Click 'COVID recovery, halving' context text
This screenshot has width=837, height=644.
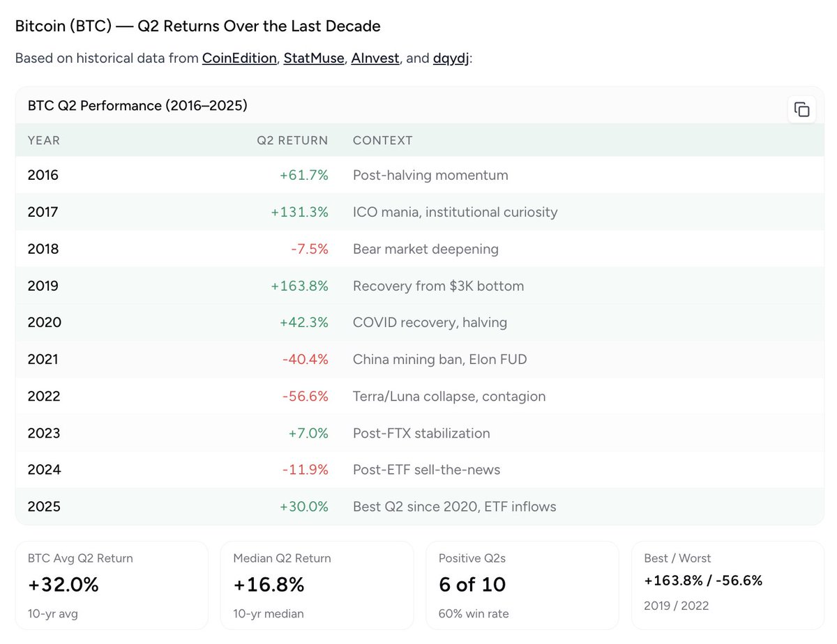[430, 323]
